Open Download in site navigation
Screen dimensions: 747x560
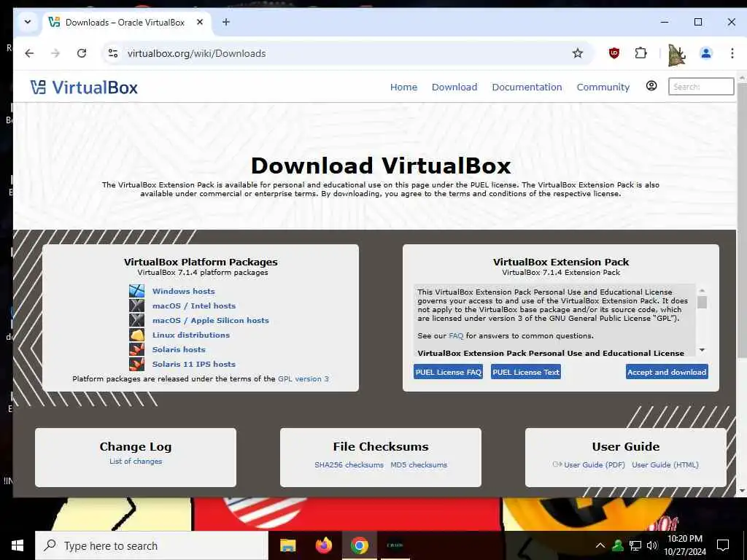tap(454, 87)
